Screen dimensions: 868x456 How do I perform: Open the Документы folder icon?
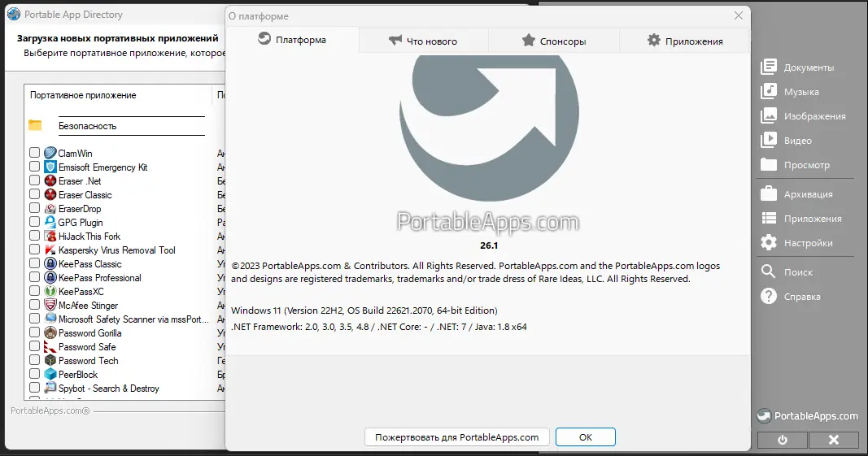(x=769, y=67)
